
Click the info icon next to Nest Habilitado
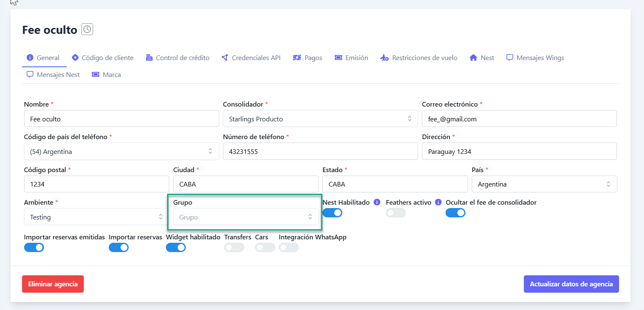[377, 203]
